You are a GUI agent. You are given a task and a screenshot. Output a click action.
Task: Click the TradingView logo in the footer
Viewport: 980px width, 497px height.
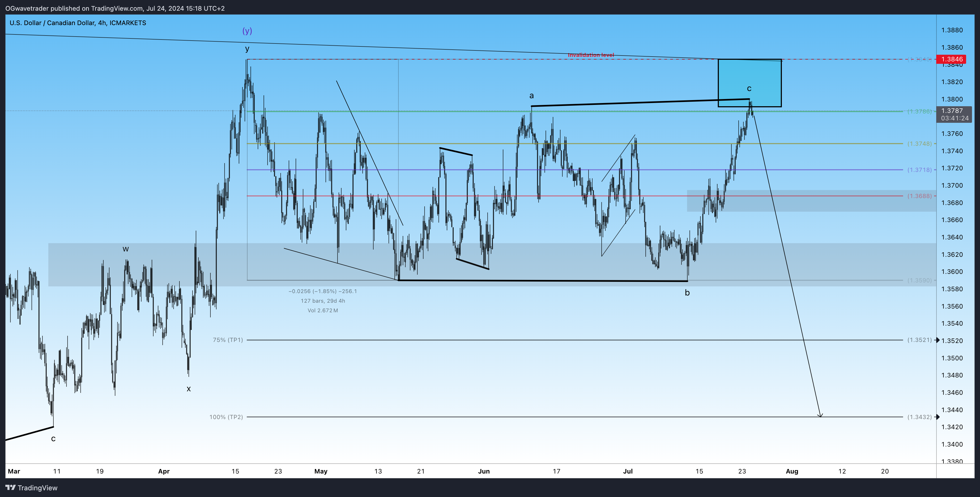click(31, 488)
